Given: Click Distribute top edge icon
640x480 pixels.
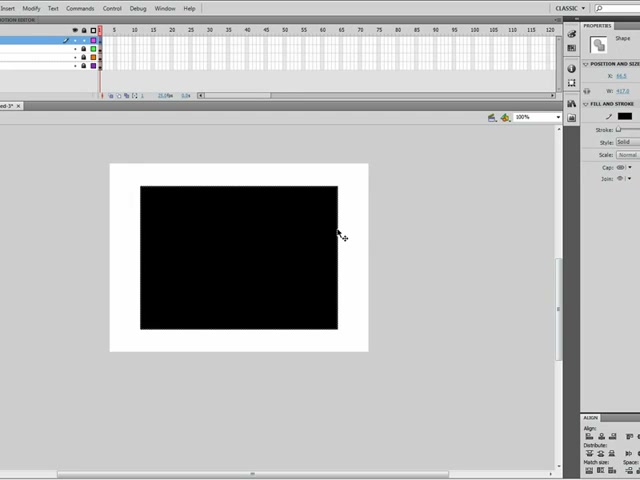Looking at the screenshot, I should click(589, 453).
